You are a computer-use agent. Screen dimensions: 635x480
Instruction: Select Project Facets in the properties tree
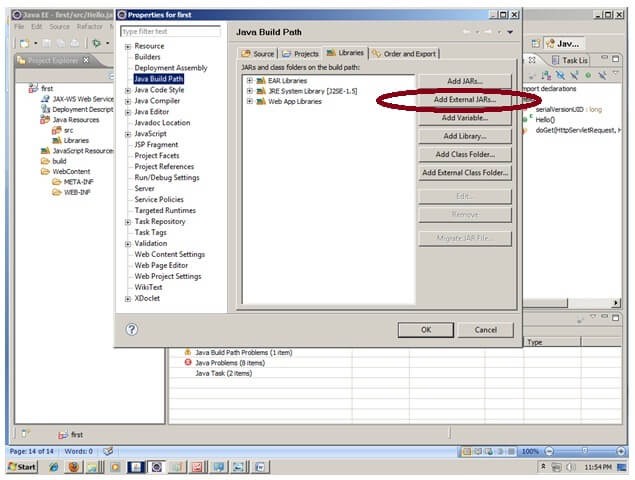point(157,156)
